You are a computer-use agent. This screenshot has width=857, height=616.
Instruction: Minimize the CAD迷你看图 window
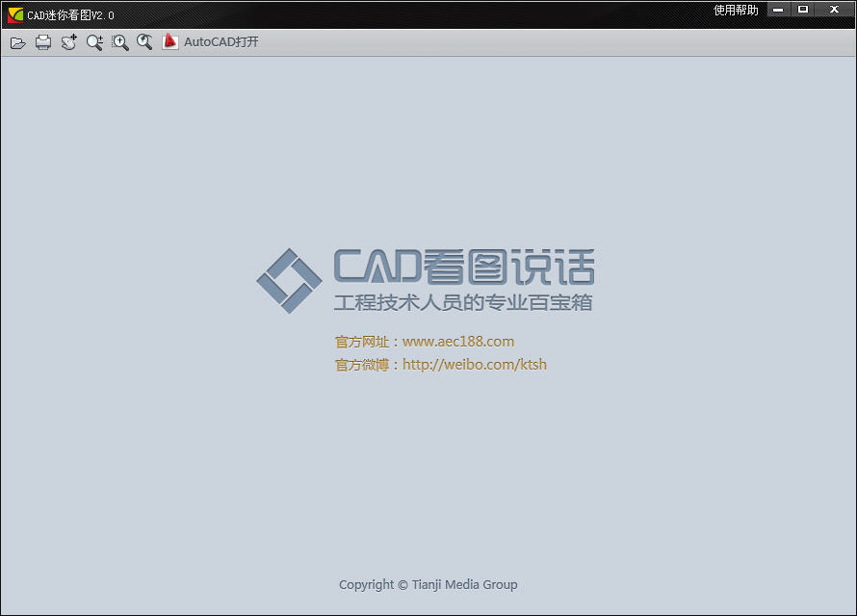point(777,9)
